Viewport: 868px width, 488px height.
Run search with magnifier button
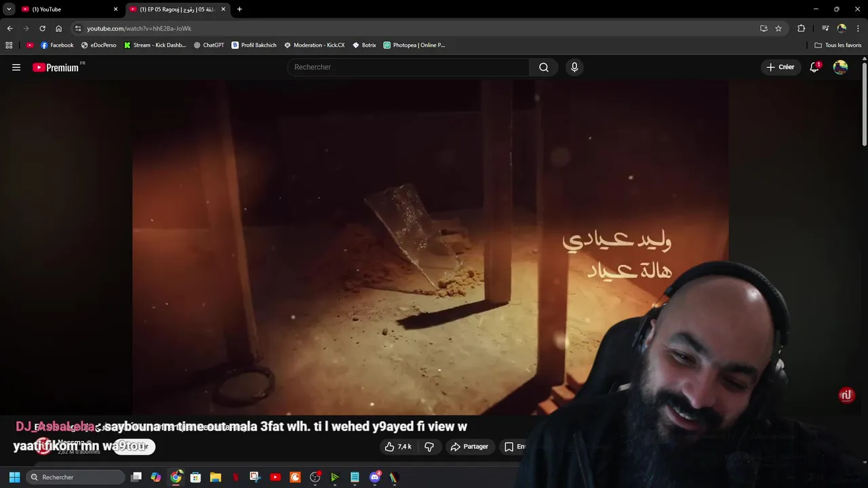pos(544,67)
